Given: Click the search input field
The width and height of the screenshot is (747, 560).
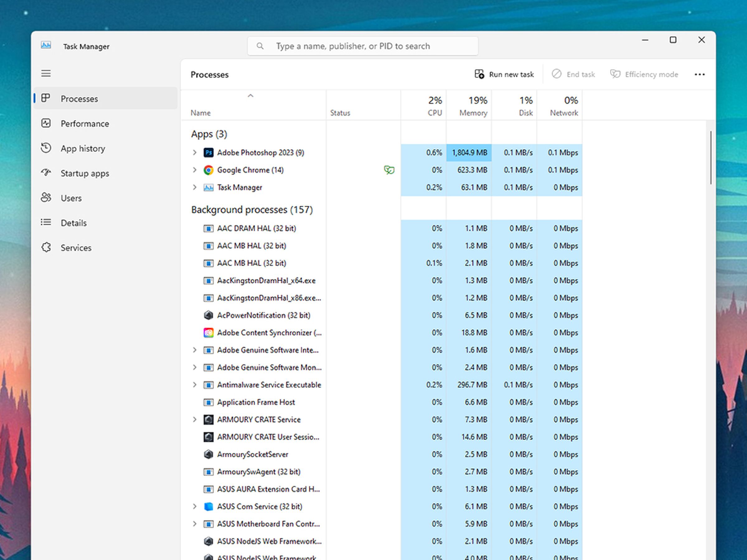Looking at the screenshot, I should [x=362, y=46].
